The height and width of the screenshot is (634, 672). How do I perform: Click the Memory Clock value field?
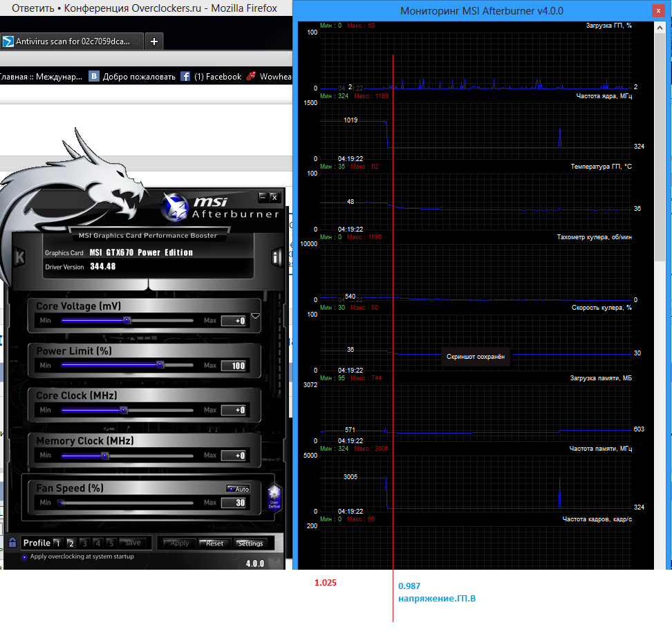coord(234,455)
